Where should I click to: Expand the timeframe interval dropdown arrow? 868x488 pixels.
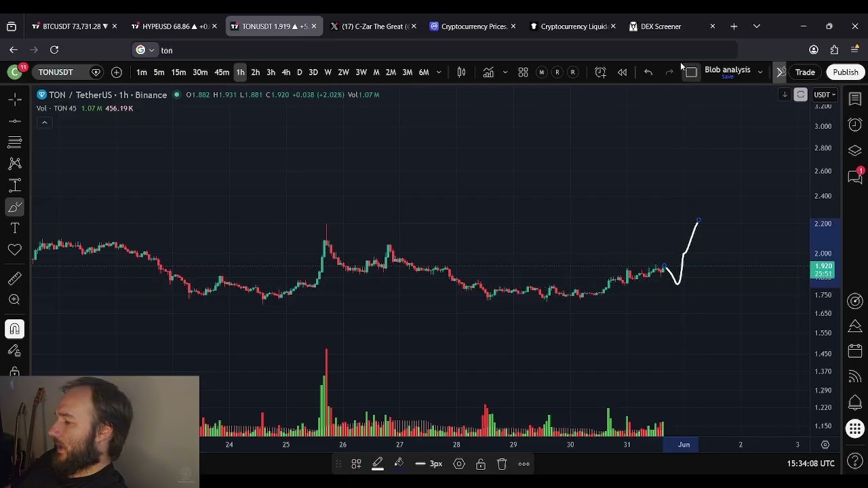tap(439, 72)
